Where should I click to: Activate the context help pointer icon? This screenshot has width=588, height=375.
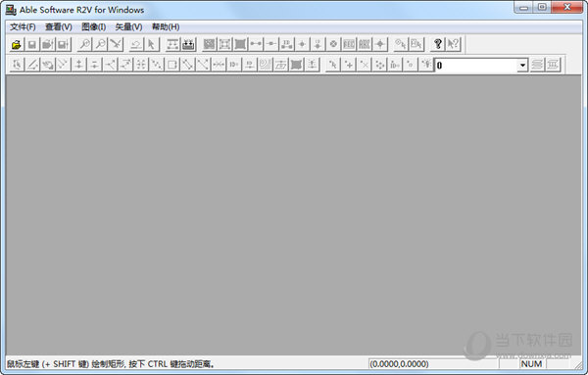[x=453, y=45]
